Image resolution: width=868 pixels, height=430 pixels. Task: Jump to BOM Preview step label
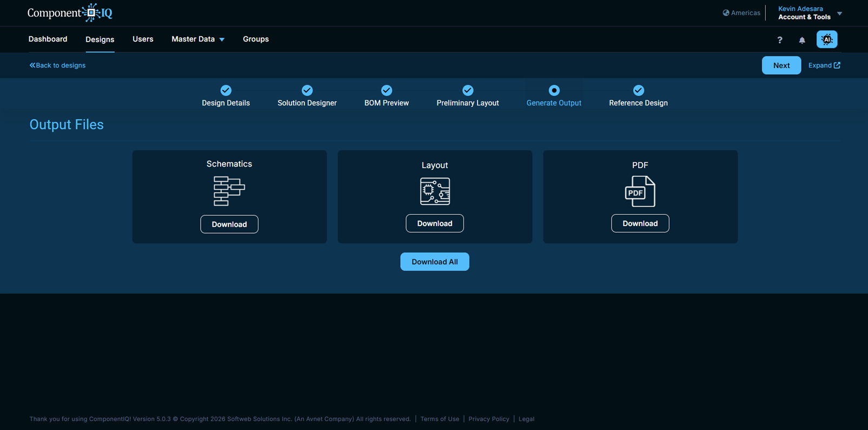pos(387,103)
